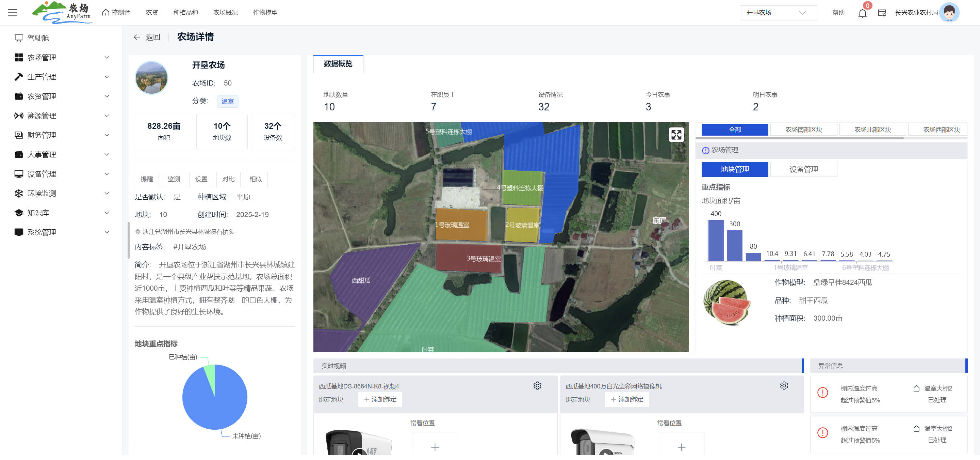Click the 监测 tag button
This screenshot has width=980, height=460.
[x=174, y=179]
